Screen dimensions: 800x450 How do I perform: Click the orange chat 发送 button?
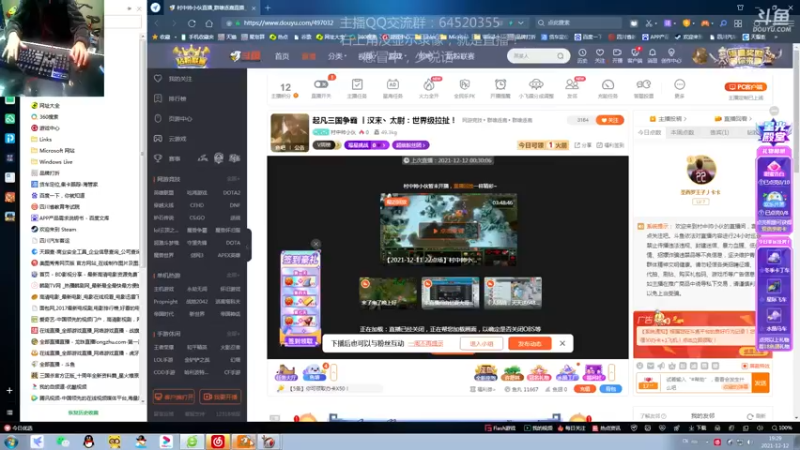760,383
